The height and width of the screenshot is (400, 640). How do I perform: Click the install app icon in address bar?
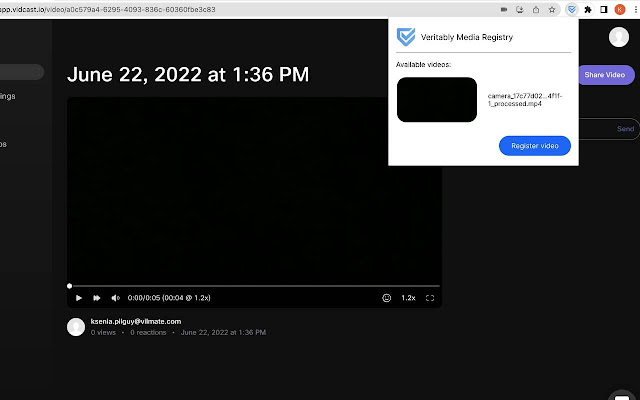click(520, 9)
